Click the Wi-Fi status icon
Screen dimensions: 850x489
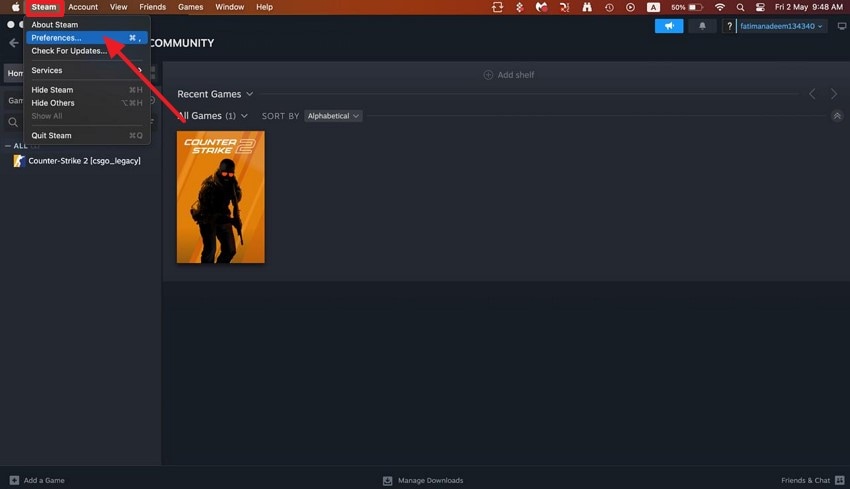[719, 7]
